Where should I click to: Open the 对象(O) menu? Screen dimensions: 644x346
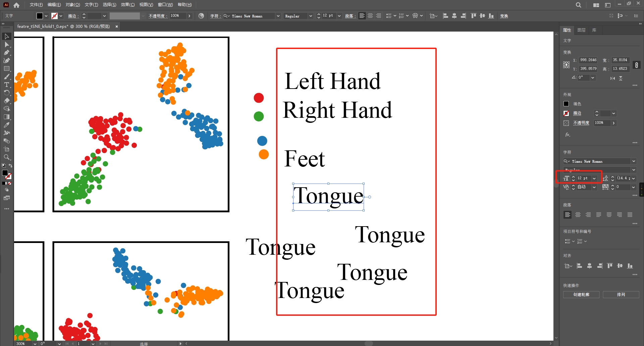tap(73, 5)
